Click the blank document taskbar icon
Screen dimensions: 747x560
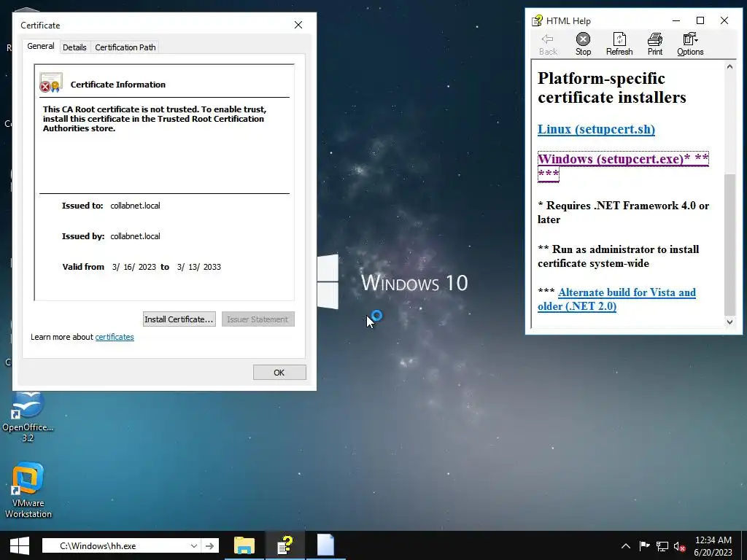pos(325,545)
